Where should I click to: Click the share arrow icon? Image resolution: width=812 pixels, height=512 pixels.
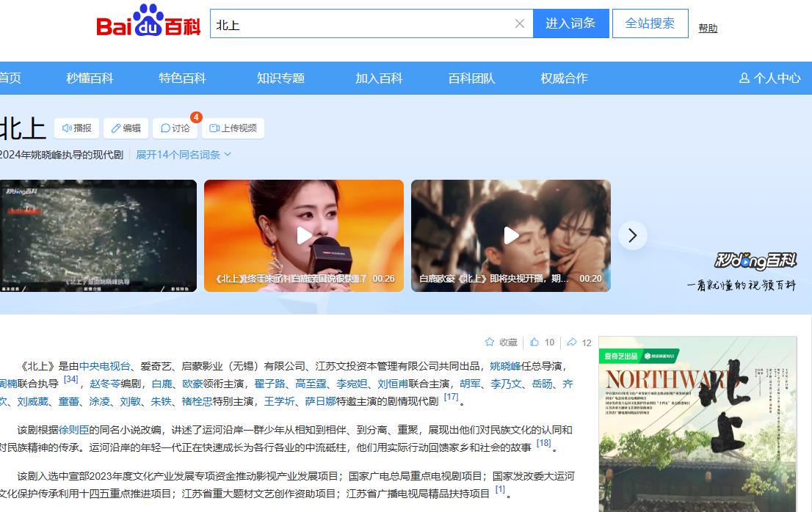(572, 342)
